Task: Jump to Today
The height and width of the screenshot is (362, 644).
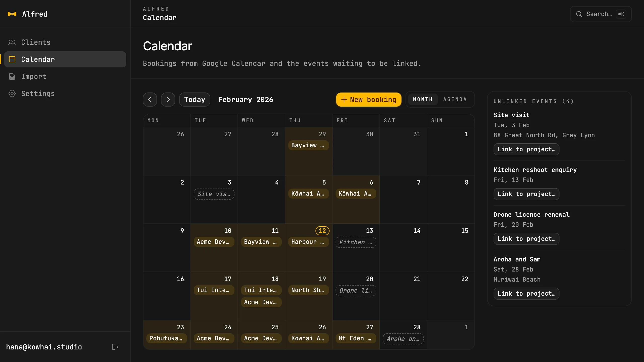Action: pos(195,100)
